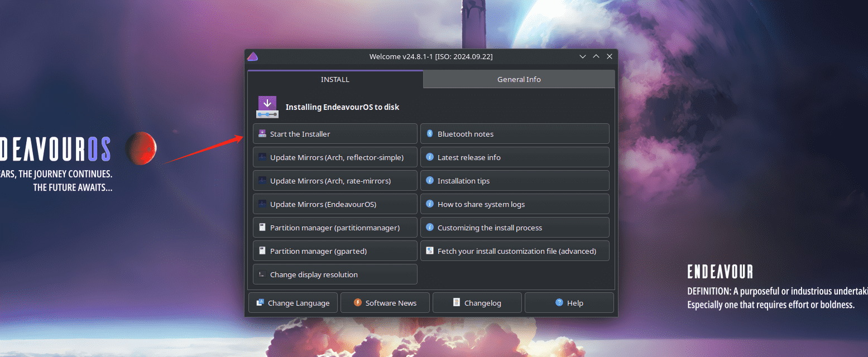The image size is (868, 357).
Task: Update Mirrors with Arch rate-mirrors
Action: pos(335,181)
